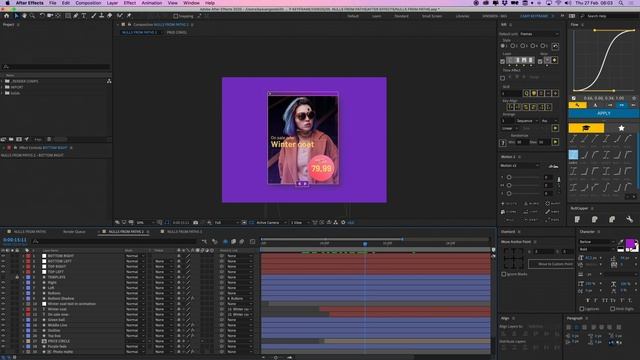Open the Active Camera dropdown
The width and height of the screenshot is (640, 360).
pyautogui.click(x=270, y=222)
